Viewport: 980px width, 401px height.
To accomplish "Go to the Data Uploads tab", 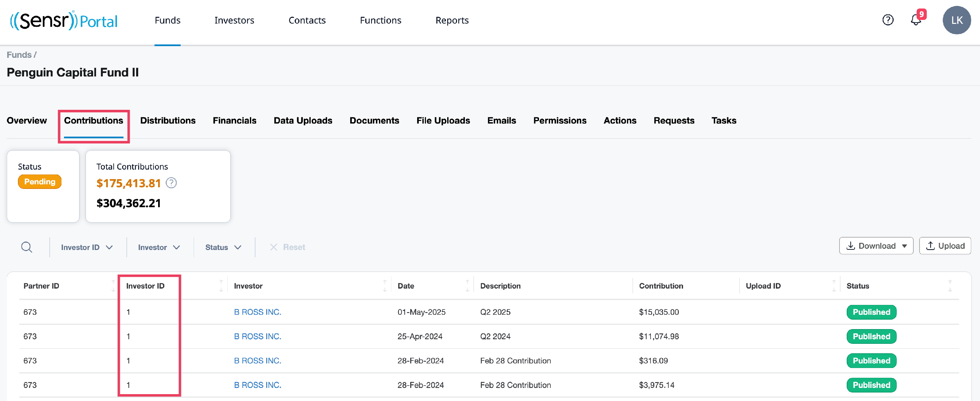I will pos(303,121).
